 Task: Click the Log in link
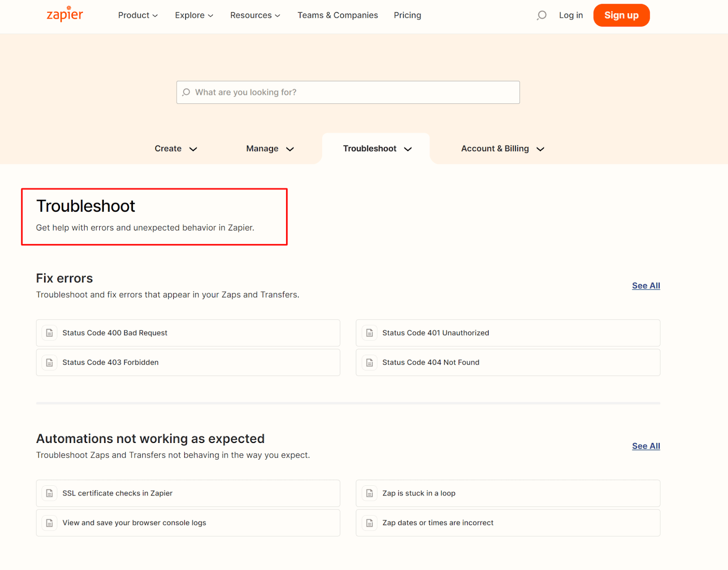tap(571, 15)
